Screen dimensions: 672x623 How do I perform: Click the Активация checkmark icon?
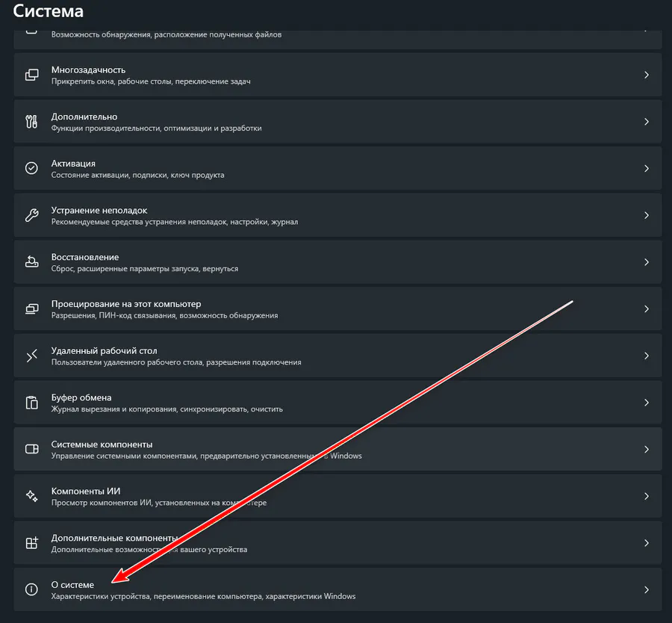(x=31, y=168)
